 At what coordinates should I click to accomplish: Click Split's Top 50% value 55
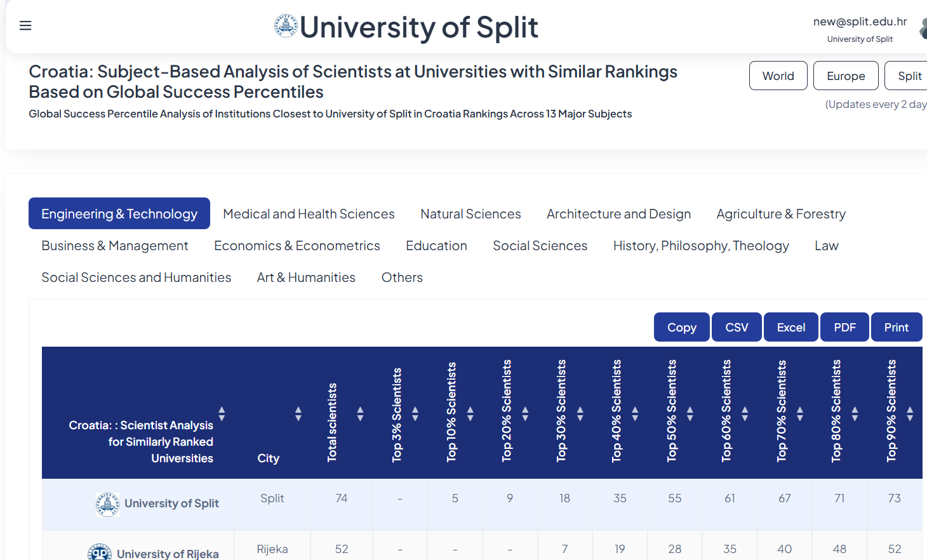[x=675, y=498]
